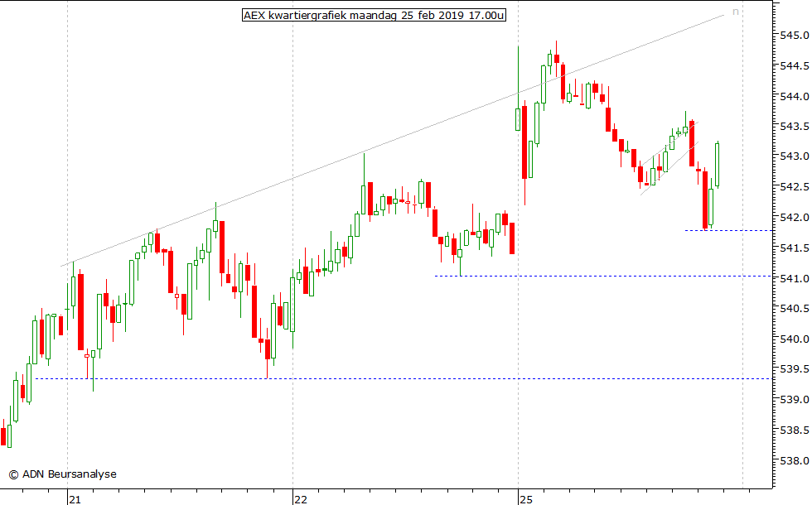Select the 544.0 price axis label
812x505 pixels.
795,96
